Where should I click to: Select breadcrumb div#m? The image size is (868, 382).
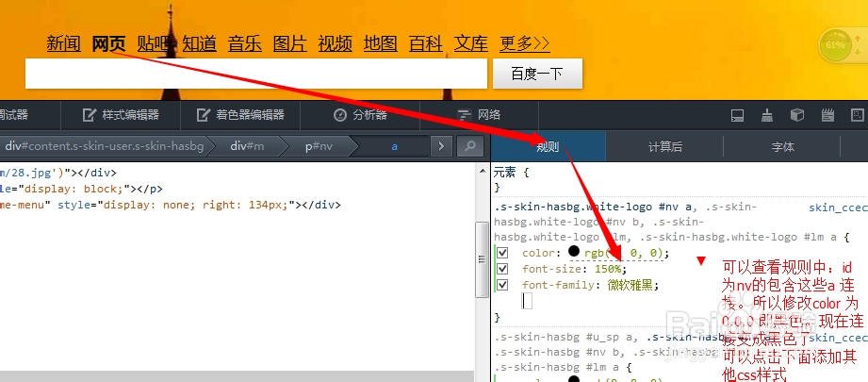point(248,146)
